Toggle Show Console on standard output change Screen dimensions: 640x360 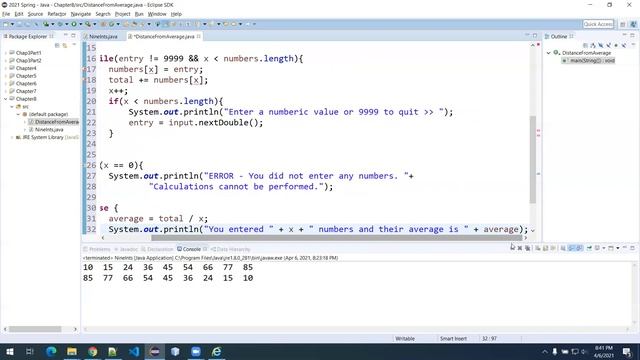coord(571,248)
